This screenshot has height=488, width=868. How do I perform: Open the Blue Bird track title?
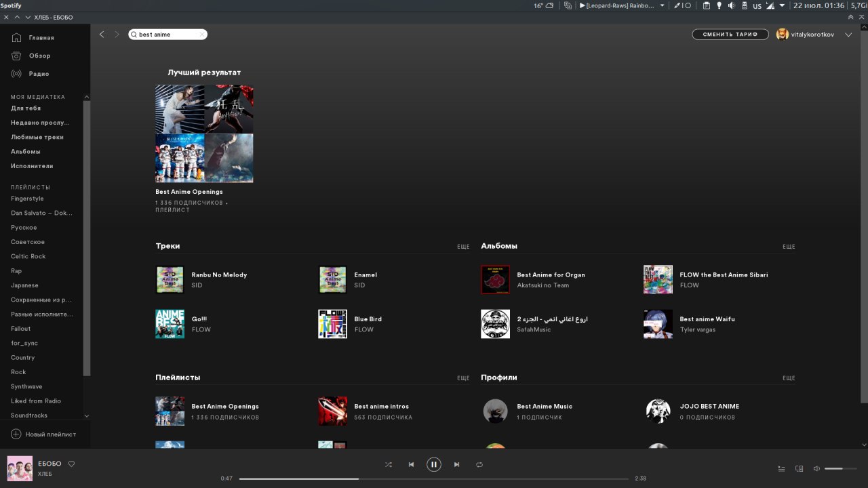368,319
